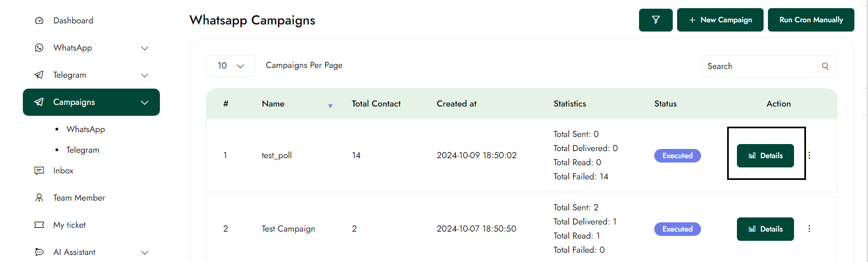Viewport: 868px width, 262px height.
Task: Open three-dot menu for Test Campaign row
Action: click(809, 229)
